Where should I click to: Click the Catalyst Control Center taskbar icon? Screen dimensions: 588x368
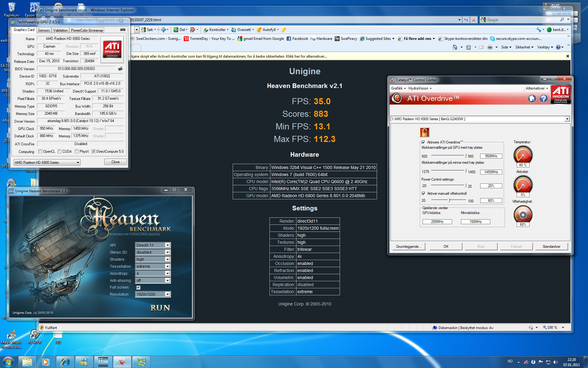(122, 362)
